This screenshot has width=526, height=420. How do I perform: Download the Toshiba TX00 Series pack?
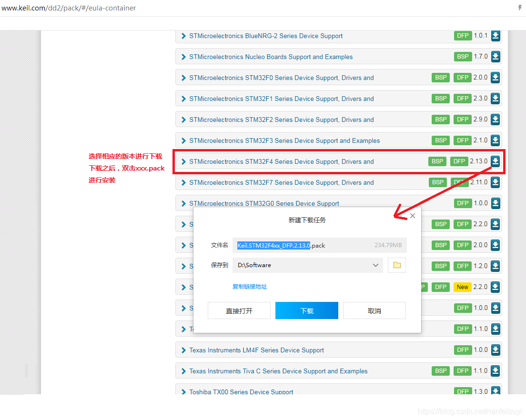[x=496, y=390]
